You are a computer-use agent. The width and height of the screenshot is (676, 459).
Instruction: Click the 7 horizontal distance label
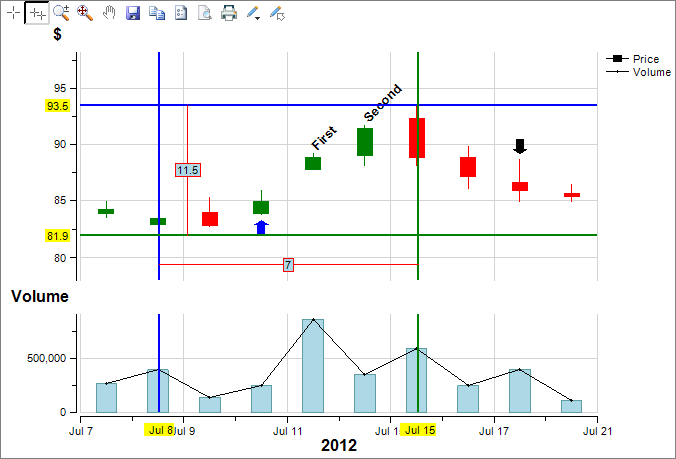(288, 265)
